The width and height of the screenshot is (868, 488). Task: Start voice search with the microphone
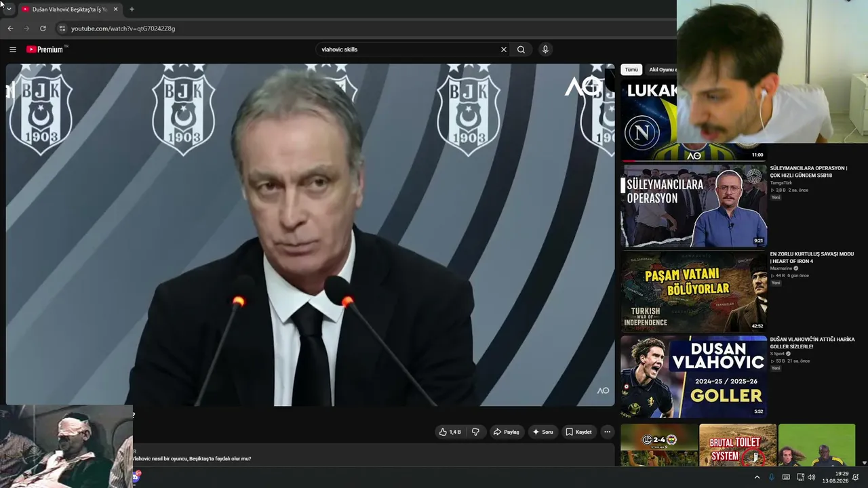tap(545, 49)
